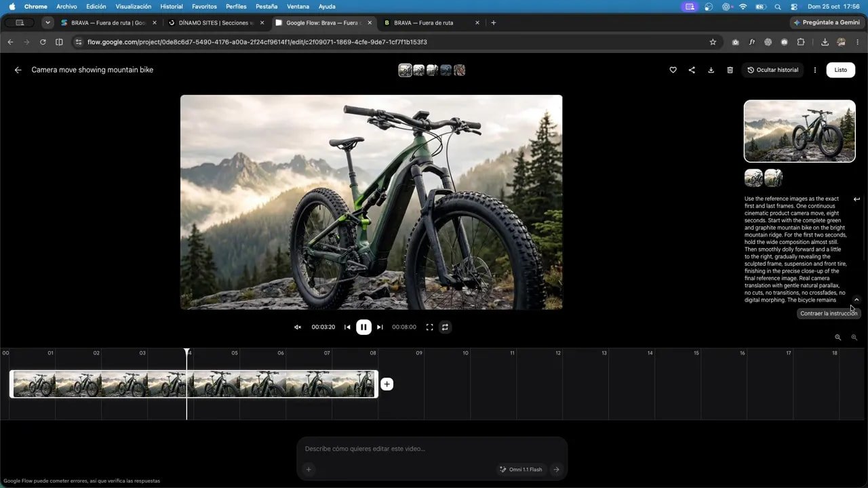Image resolution: width=868 pixels, height=488 pixels.
Task: Click the address bar URL
Action: (x=257, y=42)
